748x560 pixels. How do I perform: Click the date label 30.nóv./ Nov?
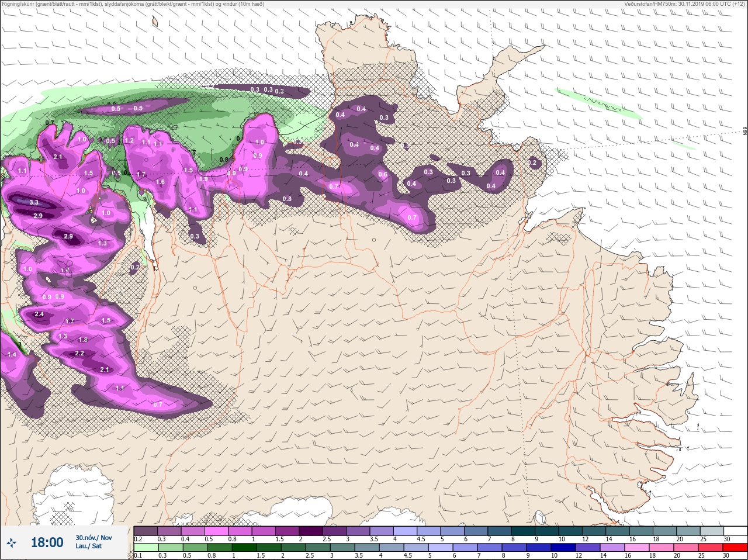pyautogui.click(x=93, y=537)
